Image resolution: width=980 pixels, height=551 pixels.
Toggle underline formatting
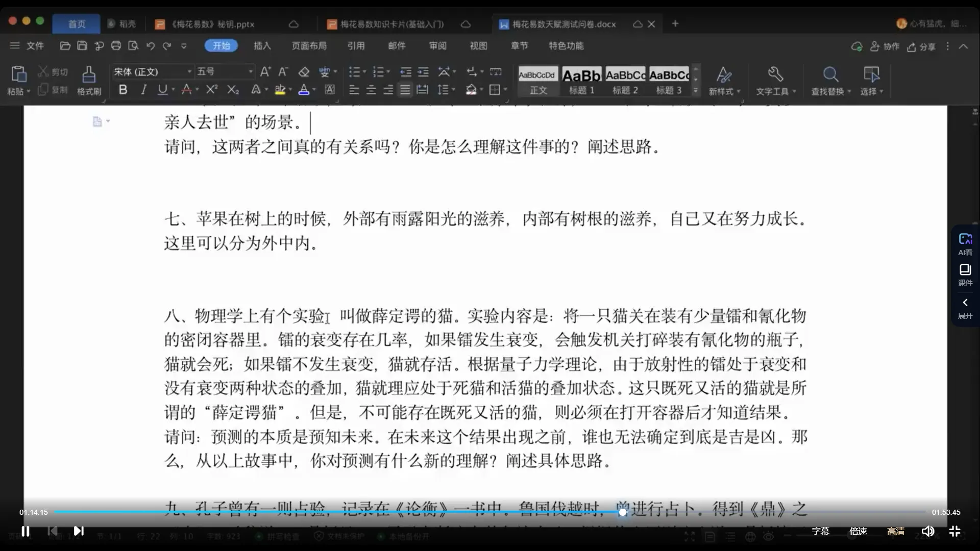pyautogui.click(x=162, y=90)
